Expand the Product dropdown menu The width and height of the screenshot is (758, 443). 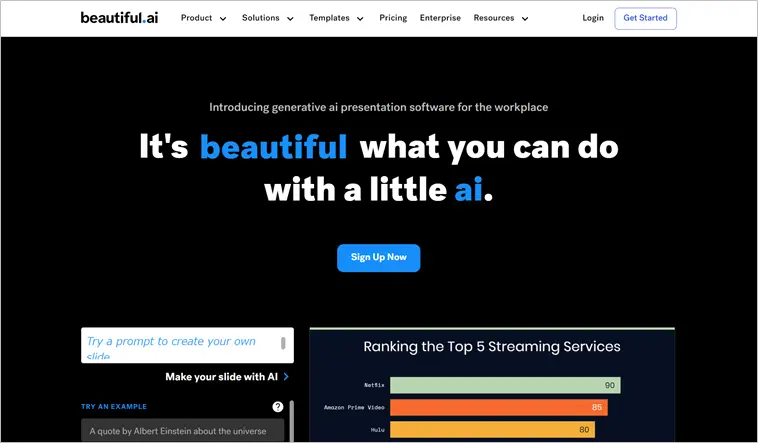[x=203, y=18]
